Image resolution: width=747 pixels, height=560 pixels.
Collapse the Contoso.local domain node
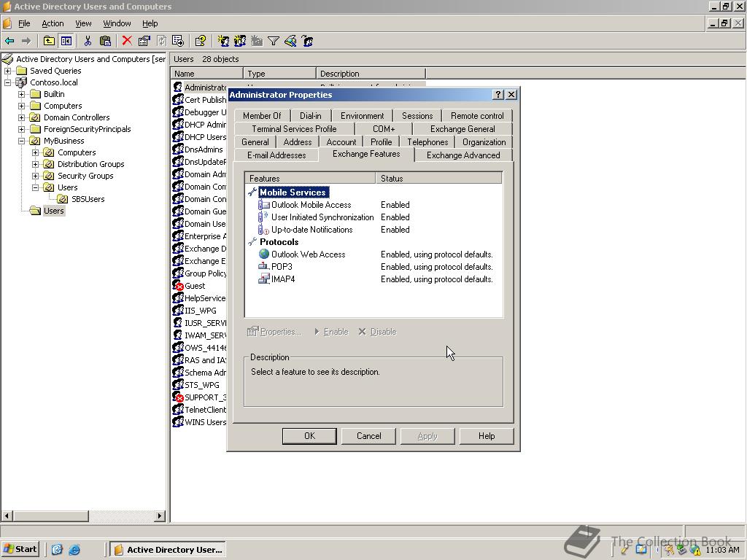(7, 82)
